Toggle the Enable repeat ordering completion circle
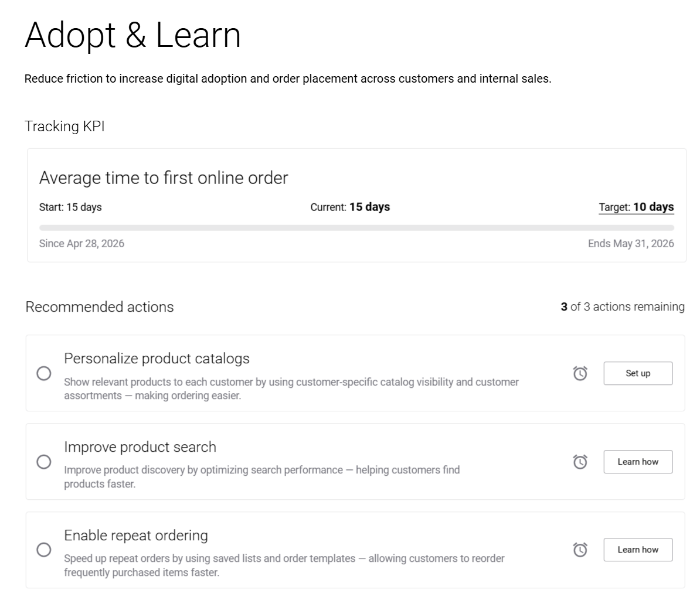The width and height of the screenshot is (700, 600). (44, 550)
